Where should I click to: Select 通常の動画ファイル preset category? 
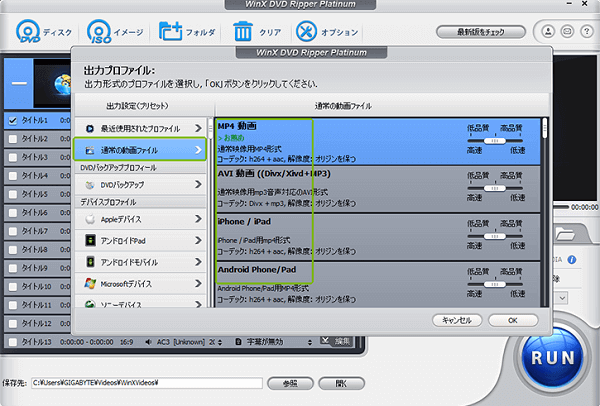(140, 150)
